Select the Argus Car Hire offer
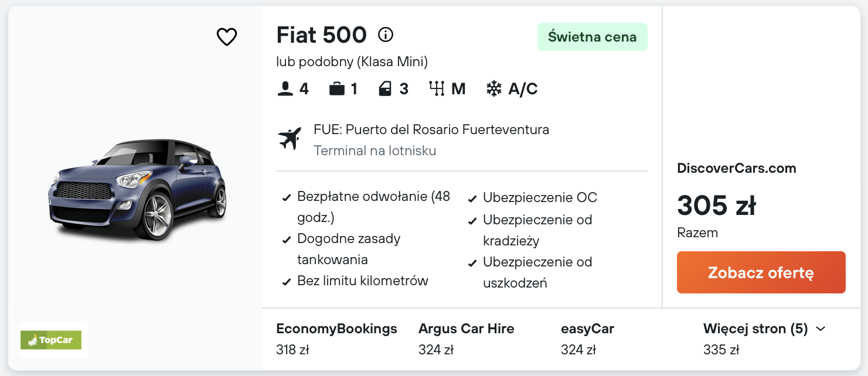The width and height of the screenshot is (868, 376). [x=466, y=339]
